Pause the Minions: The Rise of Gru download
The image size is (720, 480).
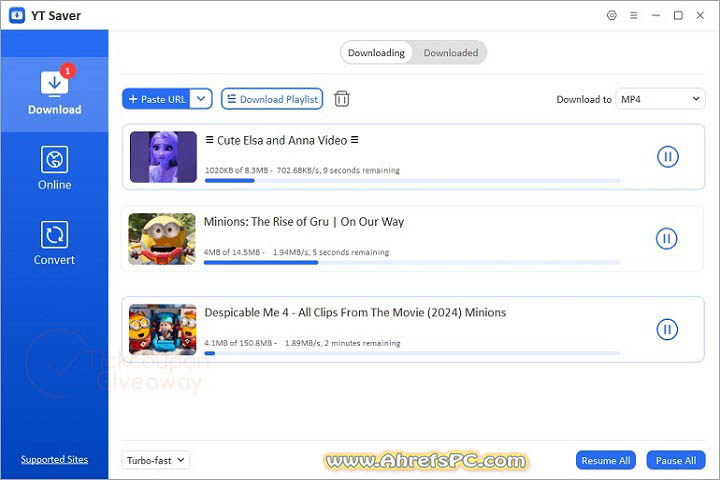[666, 238]
